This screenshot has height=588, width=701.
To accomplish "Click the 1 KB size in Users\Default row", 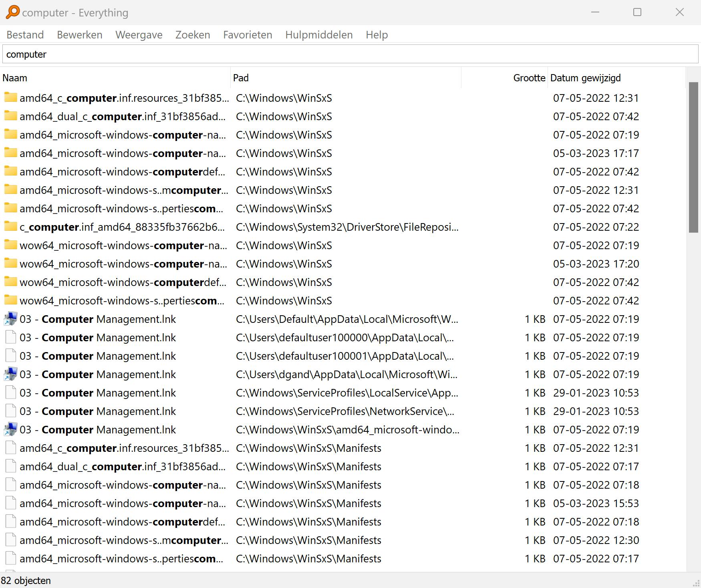I will 535,319.
